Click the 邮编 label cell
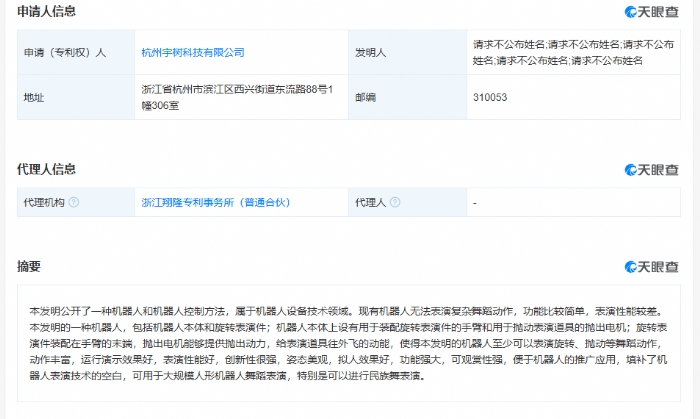Screen dimensions: 700x419 pyautogui.click(x=408, y=97)
